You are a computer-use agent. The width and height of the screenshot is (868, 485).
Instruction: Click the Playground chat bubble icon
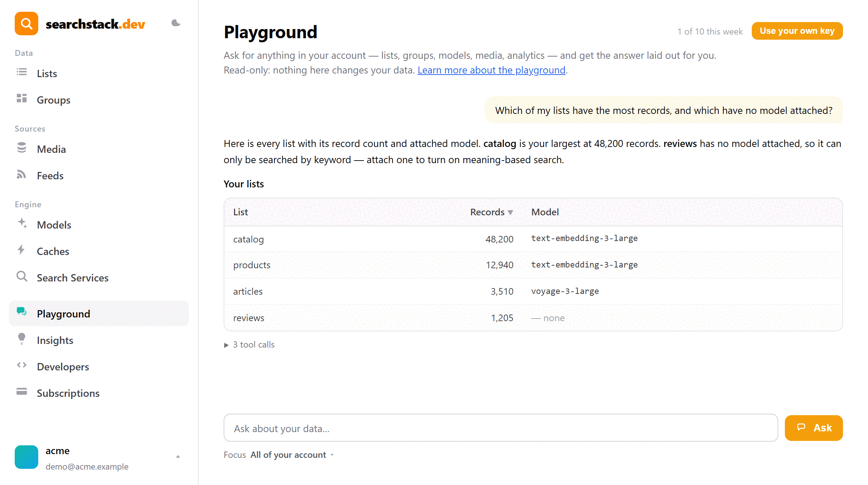pyautogui.click(x=22, y=312)
